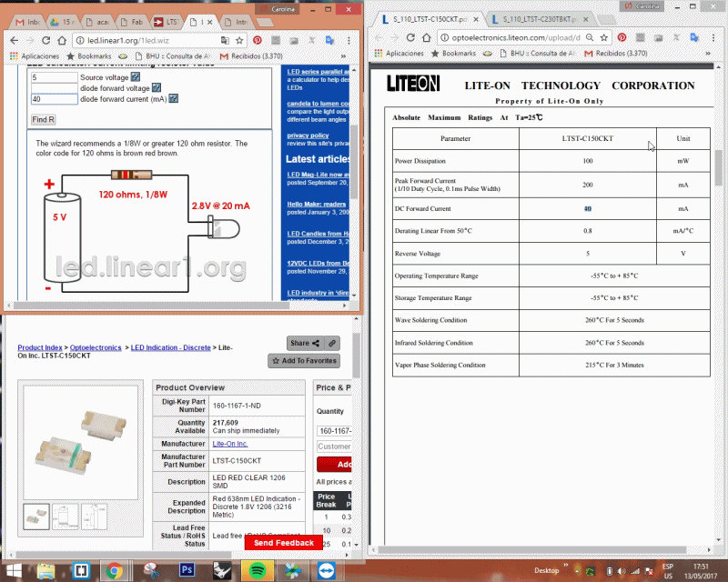Show hidden system tray icons
The width and height of the screenshot is (728, 582).
click(x=577, y=571)
